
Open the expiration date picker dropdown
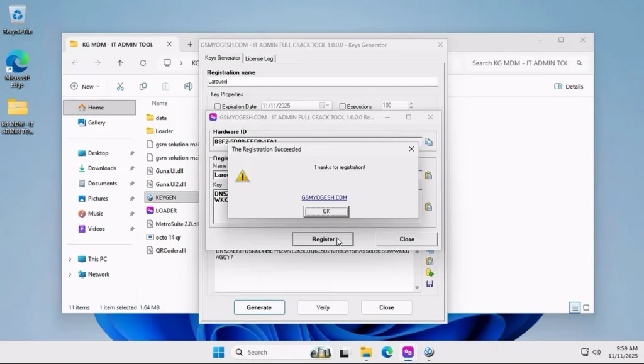[324, 106]
